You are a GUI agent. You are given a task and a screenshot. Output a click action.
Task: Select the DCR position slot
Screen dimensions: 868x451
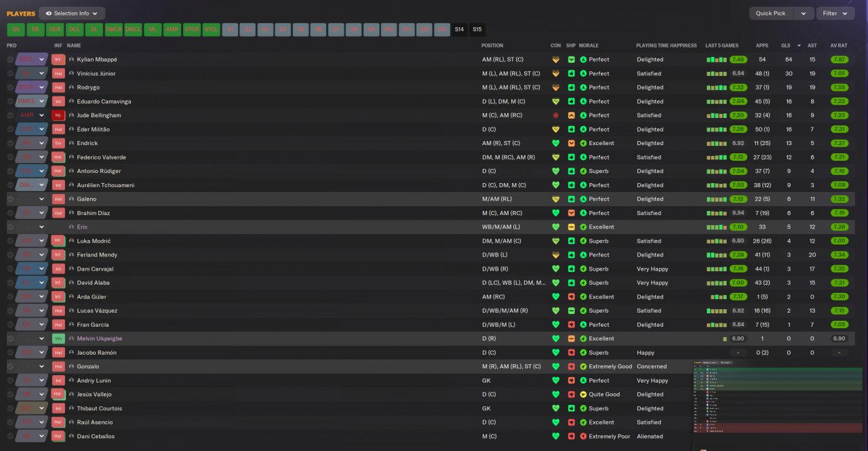pyautogui.click(x=55, y=30)
